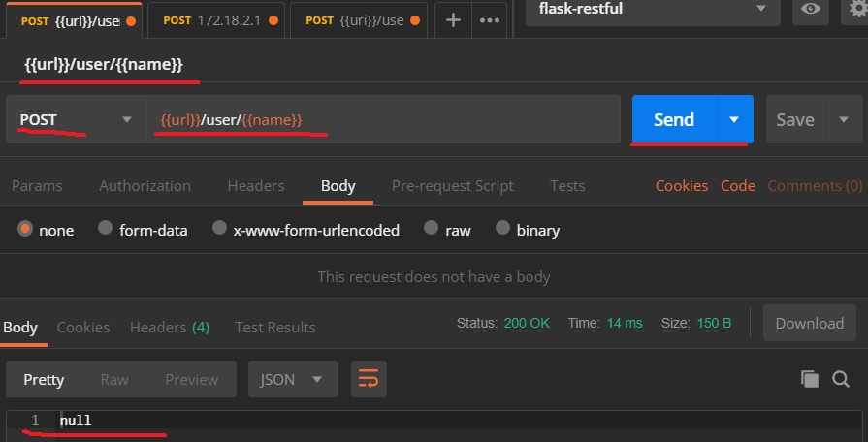The image size is (868, 442).
Task: Open the request Headers tab
Action: [x=256, y=186]
